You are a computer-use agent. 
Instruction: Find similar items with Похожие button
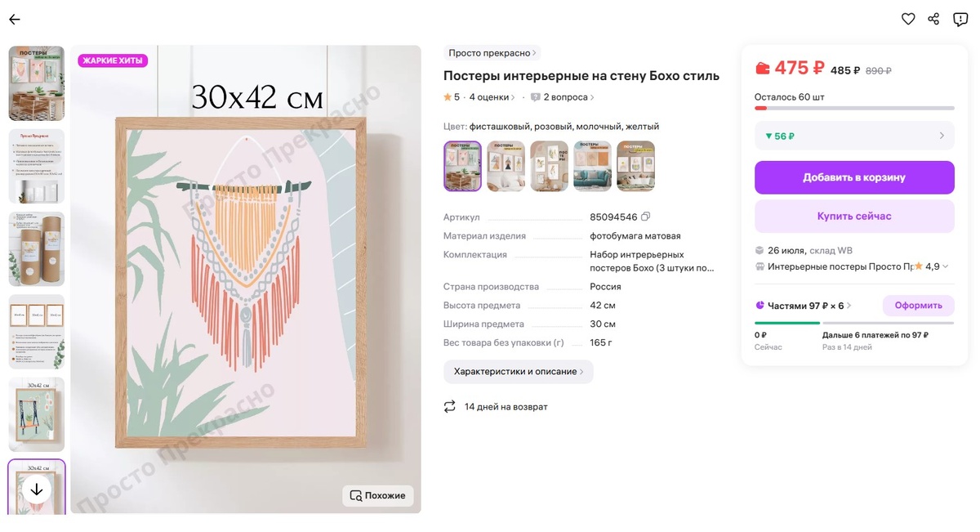pos(378,496)
